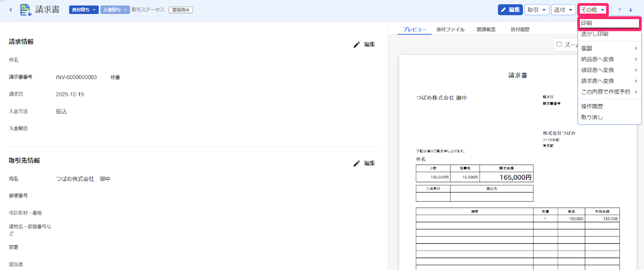The height and width of the screenshot is (270, 644).
Task: Go to next record with down arrow
Action: [x=631, y=10]
